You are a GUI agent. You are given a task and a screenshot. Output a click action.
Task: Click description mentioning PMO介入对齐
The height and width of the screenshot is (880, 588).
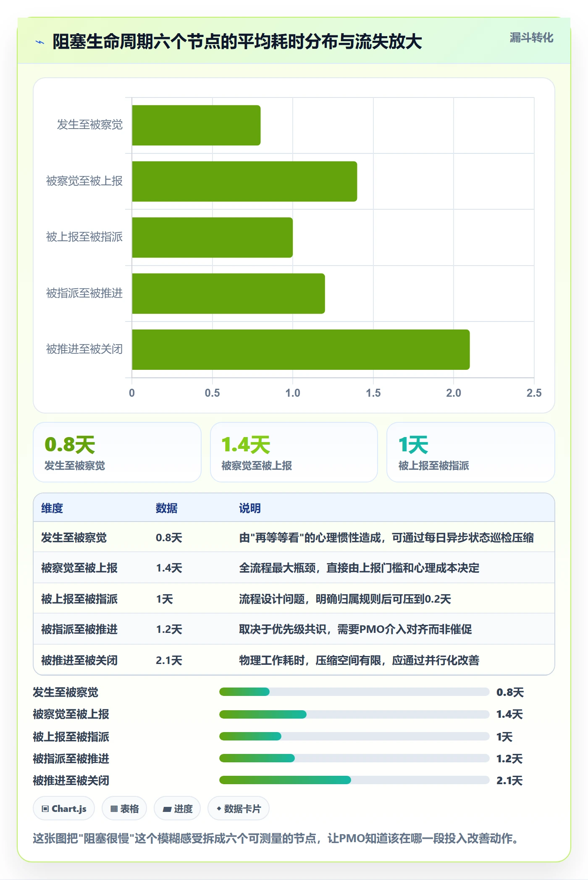355,629
